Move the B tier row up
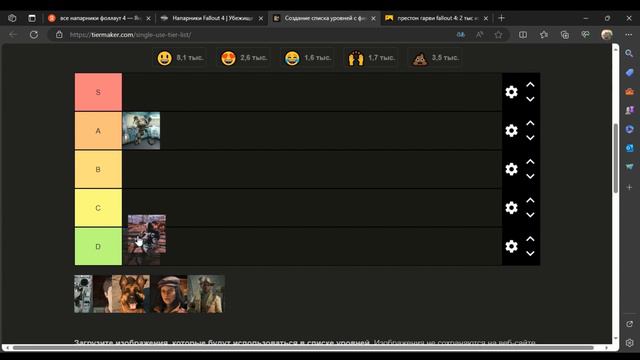 coord(530,162)
